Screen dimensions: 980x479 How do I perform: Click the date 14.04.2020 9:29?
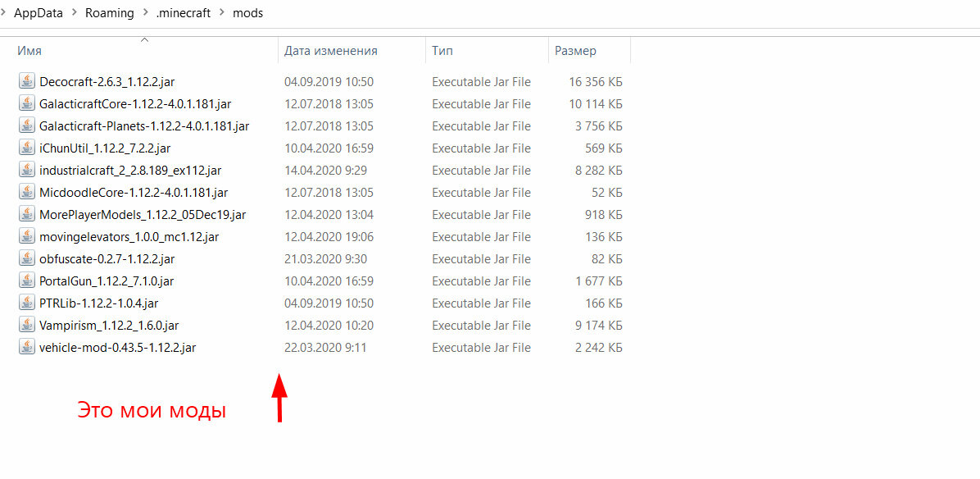pos(325,170)
